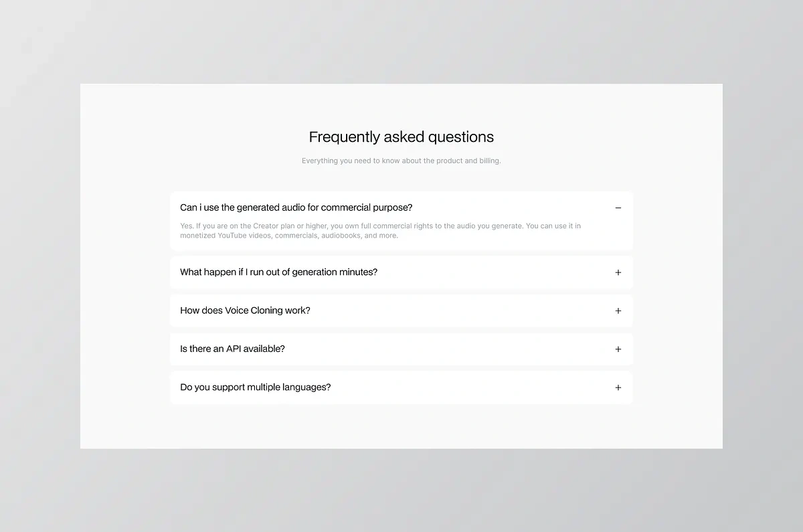Expand generation minutes question using plus icon

[618, 272]
